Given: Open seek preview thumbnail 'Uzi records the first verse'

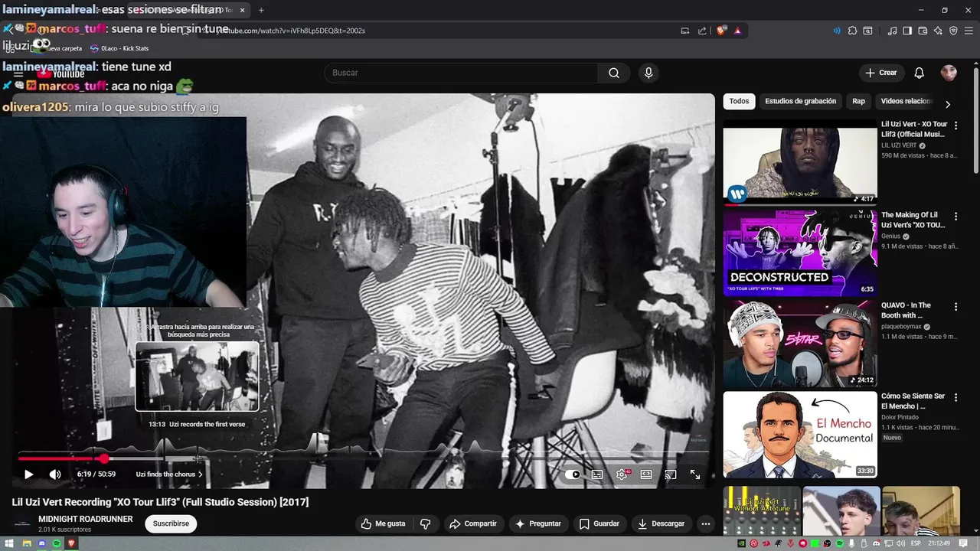Looking at the screenshot, I should point(197,377).
